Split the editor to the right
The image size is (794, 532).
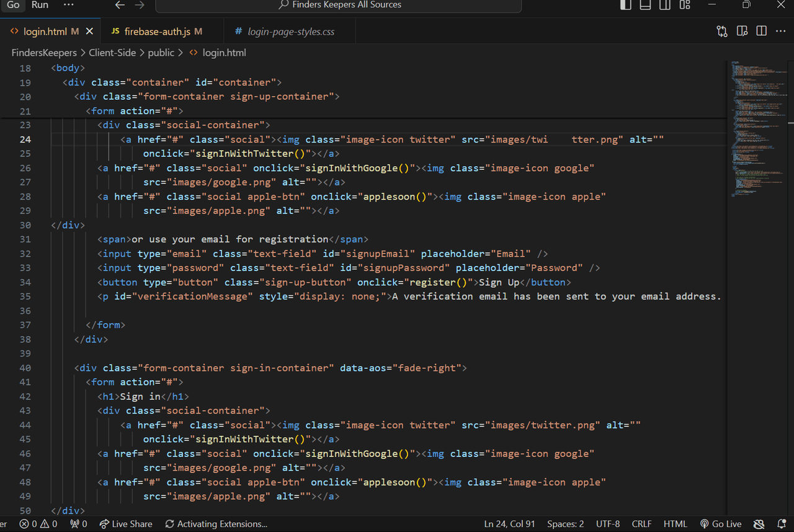[x=762, y=31]
